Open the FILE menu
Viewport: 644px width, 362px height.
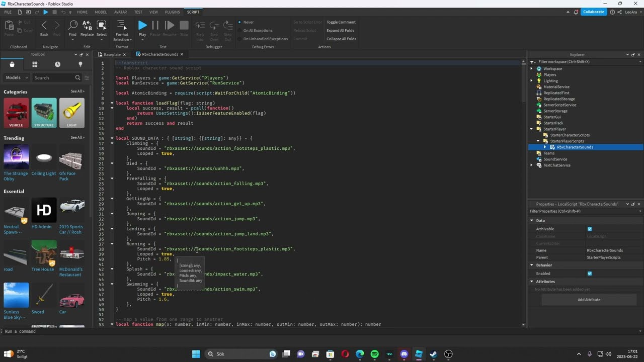[8, 12]
